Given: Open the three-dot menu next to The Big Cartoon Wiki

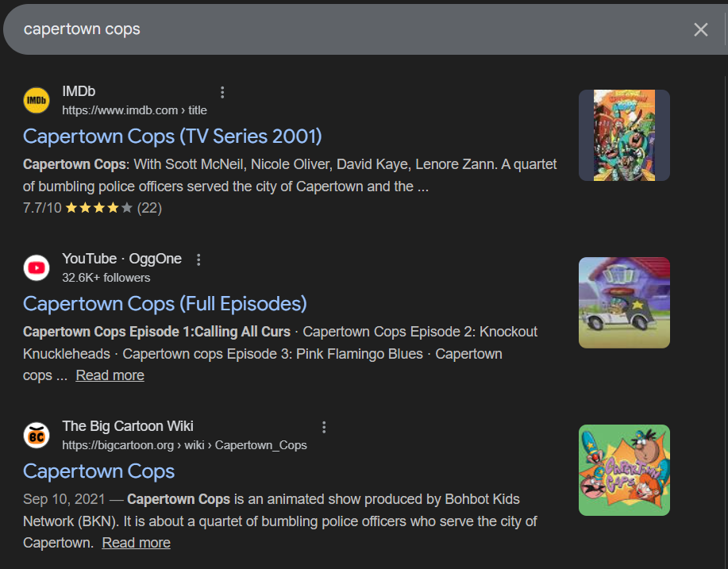Looking at the screenshot, I should [x=324, y=428].
